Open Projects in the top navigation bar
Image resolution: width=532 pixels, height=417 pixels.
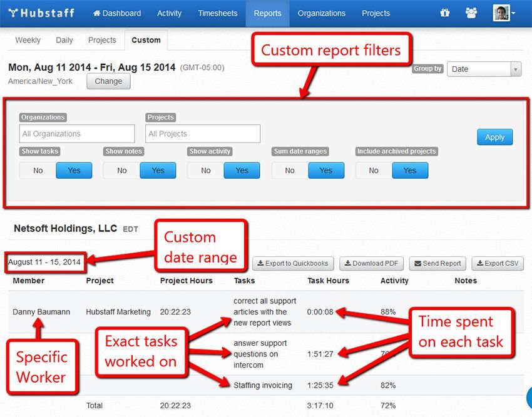point(376,13)
